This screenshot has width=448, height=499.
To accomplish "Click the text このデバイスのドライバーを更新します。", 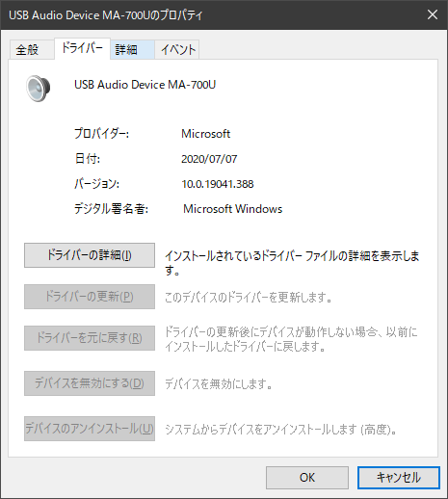I will [x=249, y=298].
